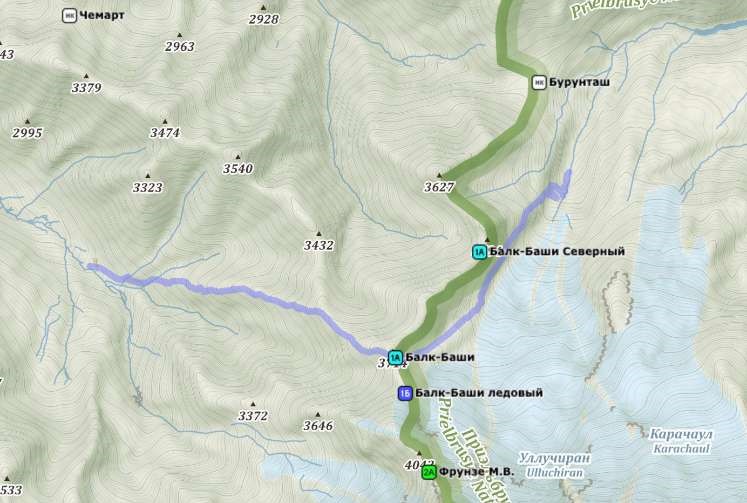
Task: Open the Балк-Баши Северный label
Action: click(557, 252)
